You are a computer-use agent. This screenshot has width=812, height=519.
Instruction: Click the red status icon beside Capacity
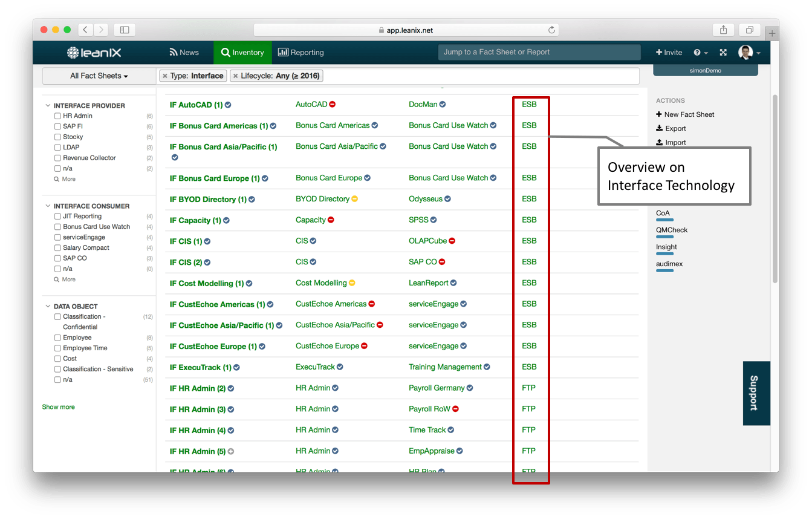[331, 220]
